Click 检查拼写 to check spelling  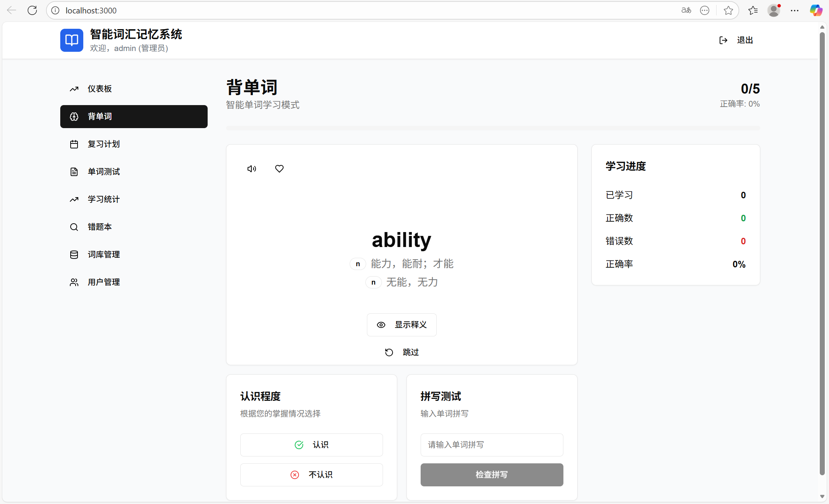(491, 474)
